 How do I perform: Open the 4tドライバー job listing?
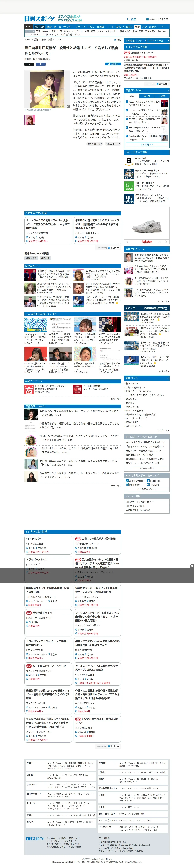34,539
